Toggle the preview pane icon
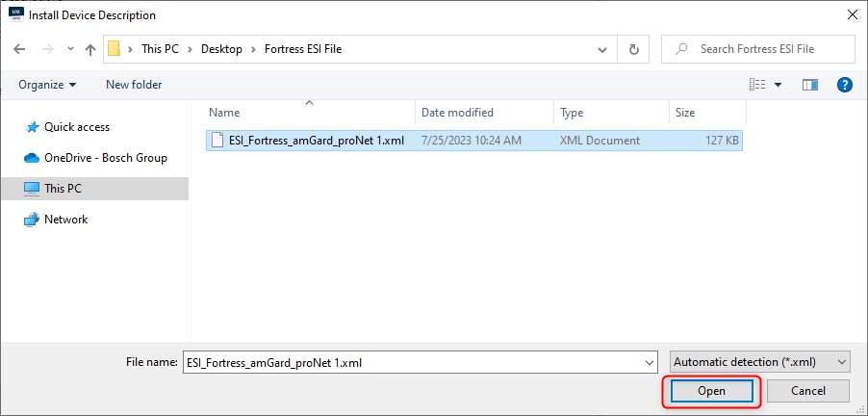 click(x=810, y=85)
